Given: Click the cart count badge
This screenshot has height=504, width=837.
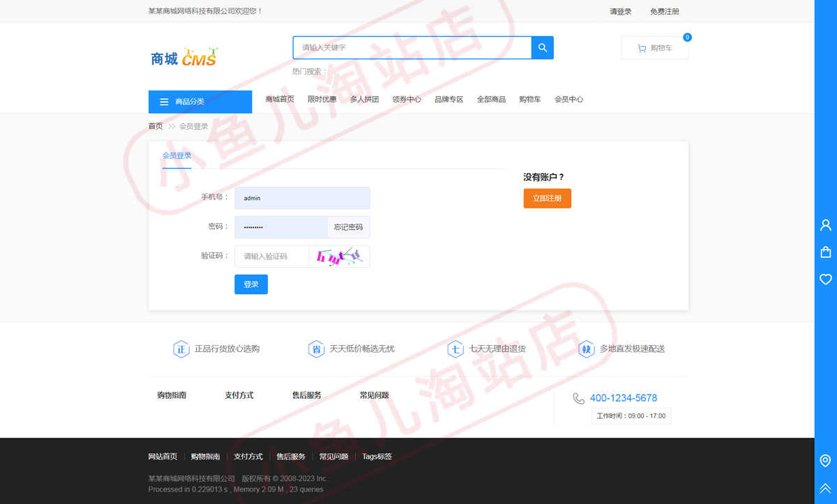Looking at the screenshot, I should tap(688, 37).
